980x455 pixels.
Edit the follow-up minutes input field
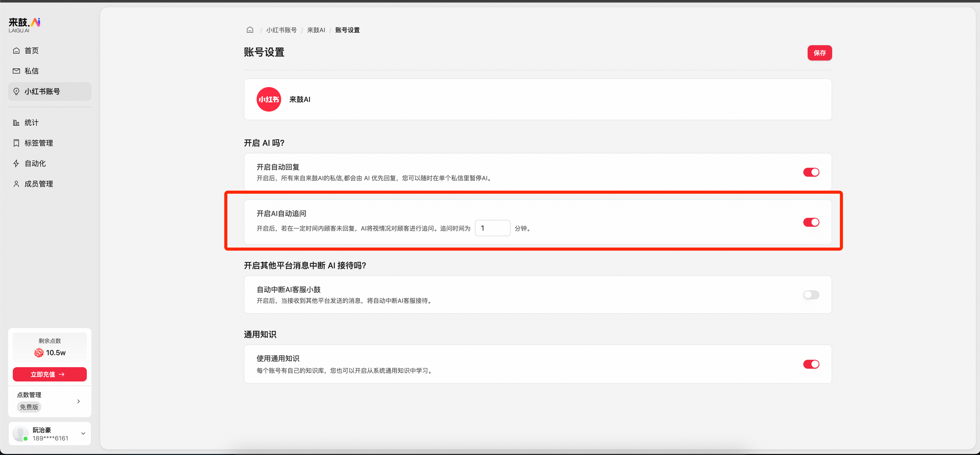pos(493,227)
